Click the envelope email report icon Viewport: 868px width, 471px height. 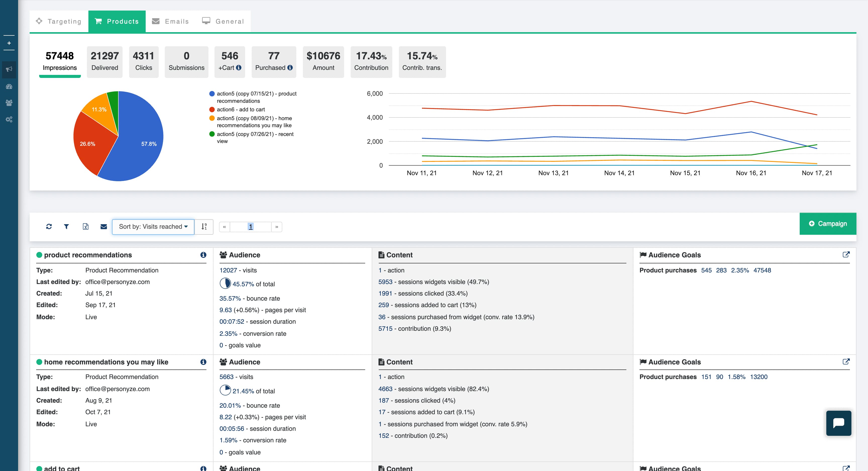pyautogui.click(x=104, y=226)
